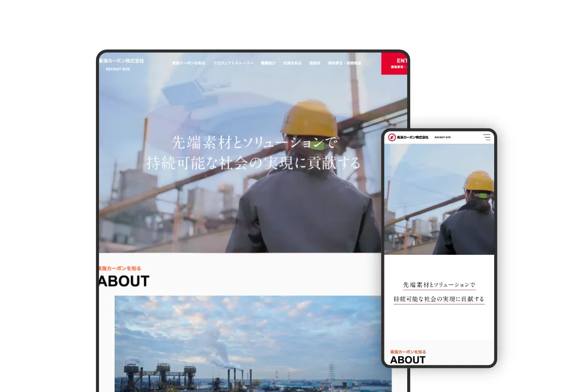Select the 社員を知る nav item
This screenshot has width=563, height=392.
click(292, 63)
